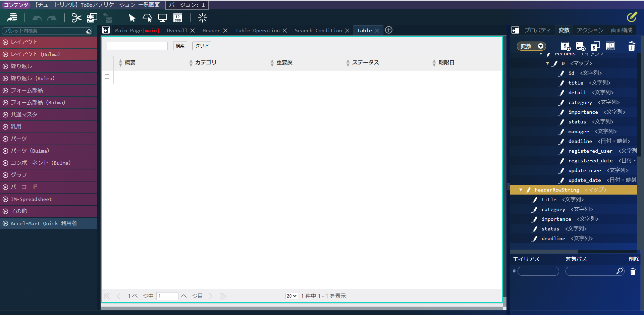Click the redo arrow in the toolbar
This screenshot has width=644, height=315.
52,18
